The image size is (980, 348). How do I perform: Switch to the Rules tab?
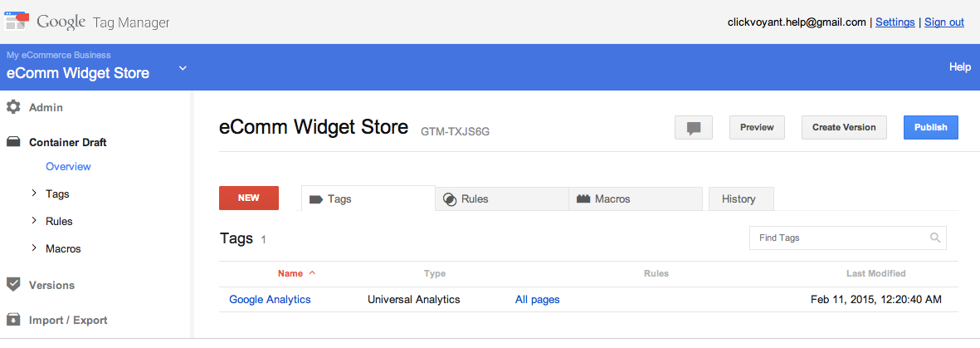pos(502,199)
